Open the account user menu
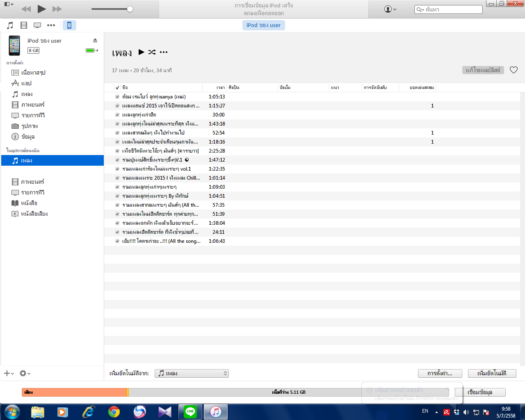 390,9
